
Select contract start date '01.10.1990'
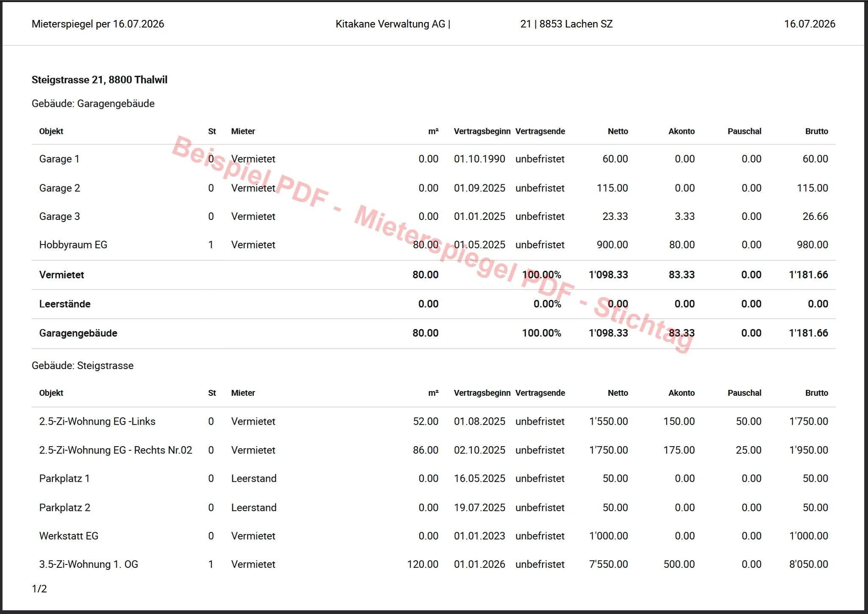[x=479, y=159]
